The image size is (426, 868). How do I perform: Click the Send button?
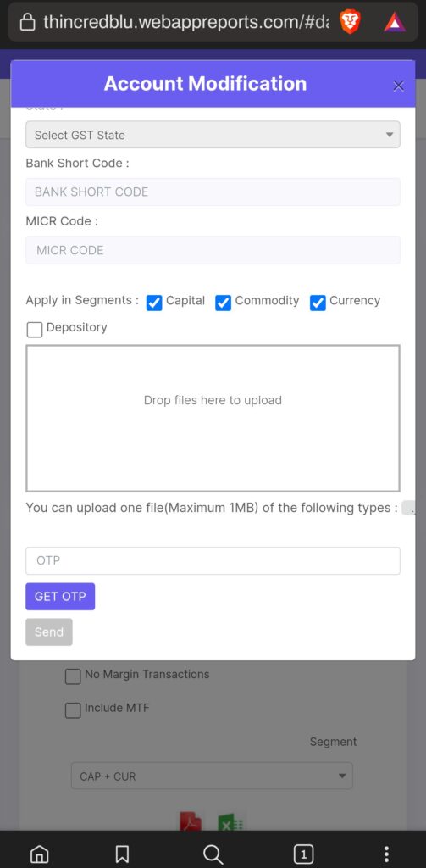coord(48,632)
